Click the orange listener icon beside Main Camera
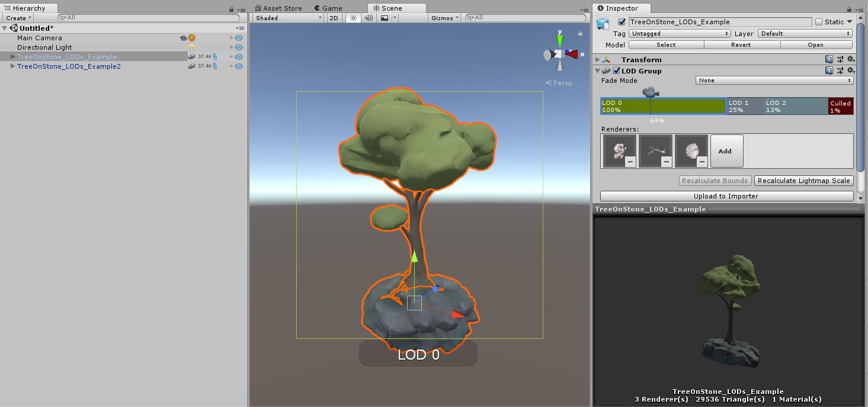 pyautogui.click(x=192, y=38)
